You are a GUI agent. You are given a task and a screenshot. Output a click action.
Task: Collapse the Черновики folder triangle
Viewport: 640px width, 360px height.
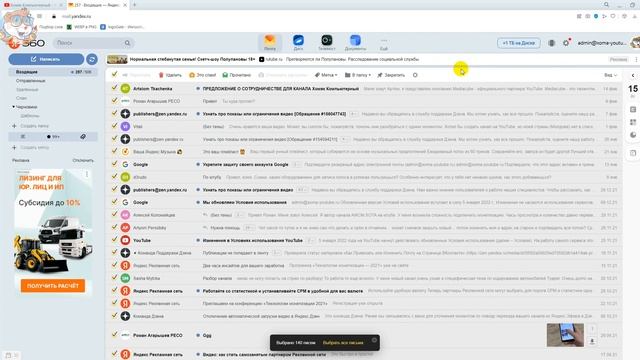(x=13, y=107)
